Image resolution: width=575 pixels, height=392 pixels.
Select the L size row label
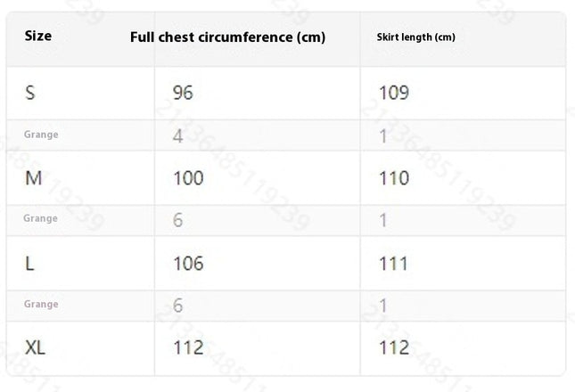(29, 264)
